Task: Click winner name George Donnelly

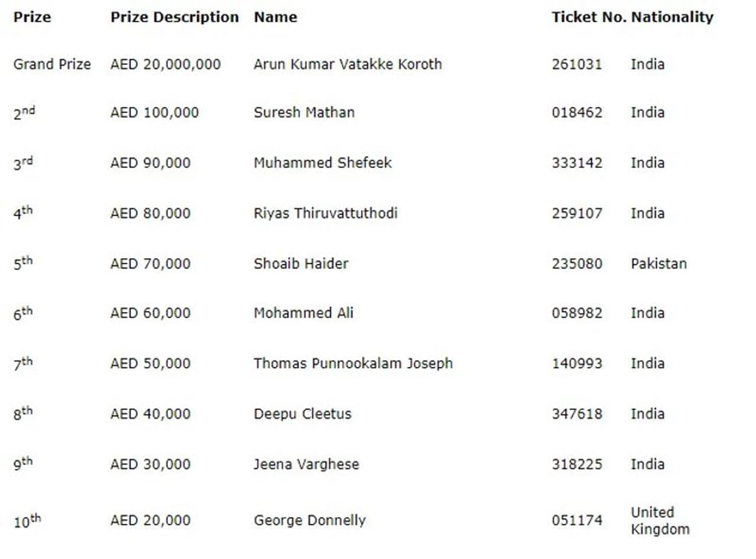Action: tap(309, 520)
